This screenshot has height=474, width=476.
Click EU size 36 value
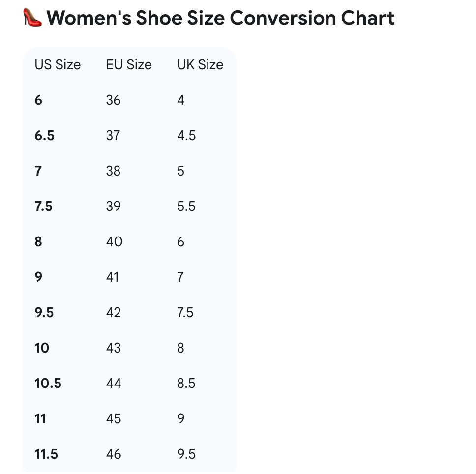tap(113, 100)
